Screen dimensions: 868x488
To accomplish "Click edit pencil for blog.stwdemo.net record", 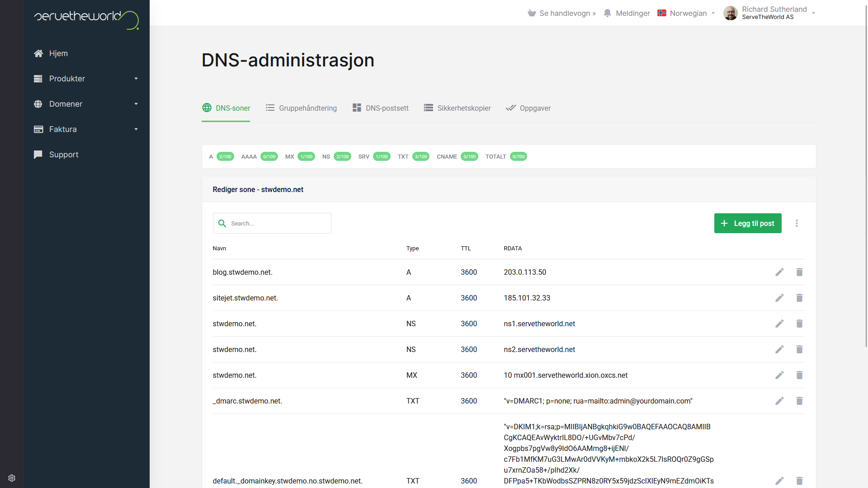I will [x=779, y=272].
